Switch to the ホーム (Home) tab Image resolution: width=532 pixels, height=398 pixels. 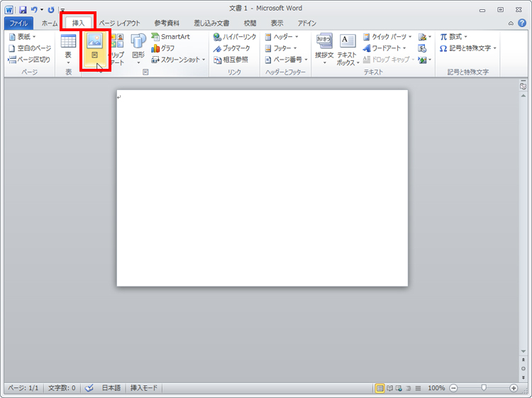(50, 23)
